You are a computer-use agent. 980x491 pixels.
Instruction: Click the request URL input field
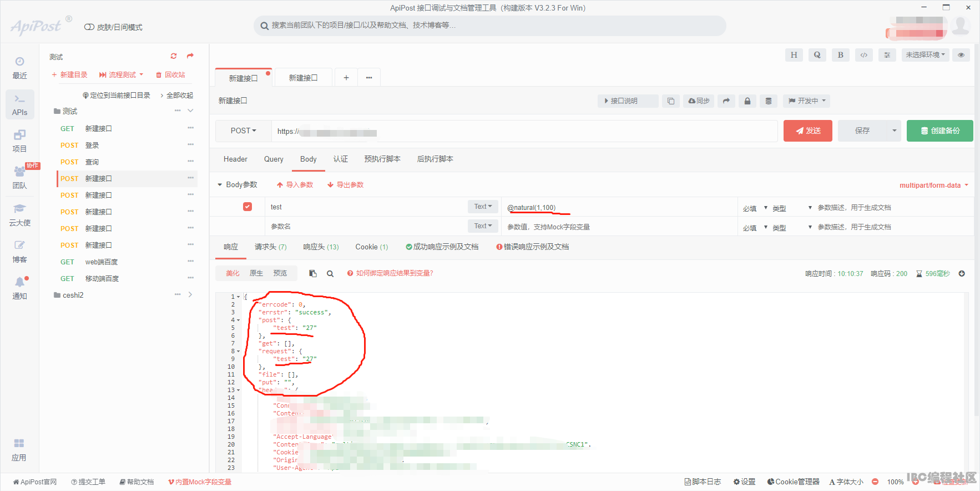(x=524, y=131)
